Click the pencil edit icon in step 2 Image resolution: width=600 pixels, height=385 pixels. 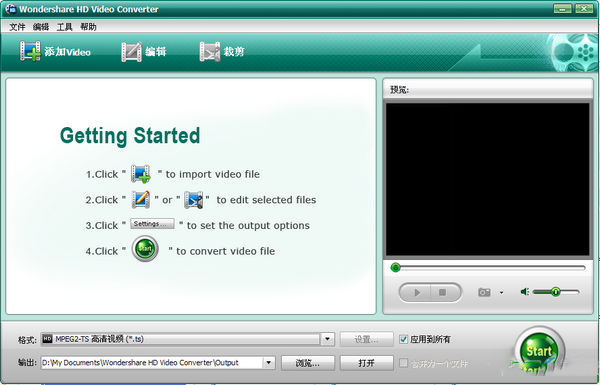point(140,199)
